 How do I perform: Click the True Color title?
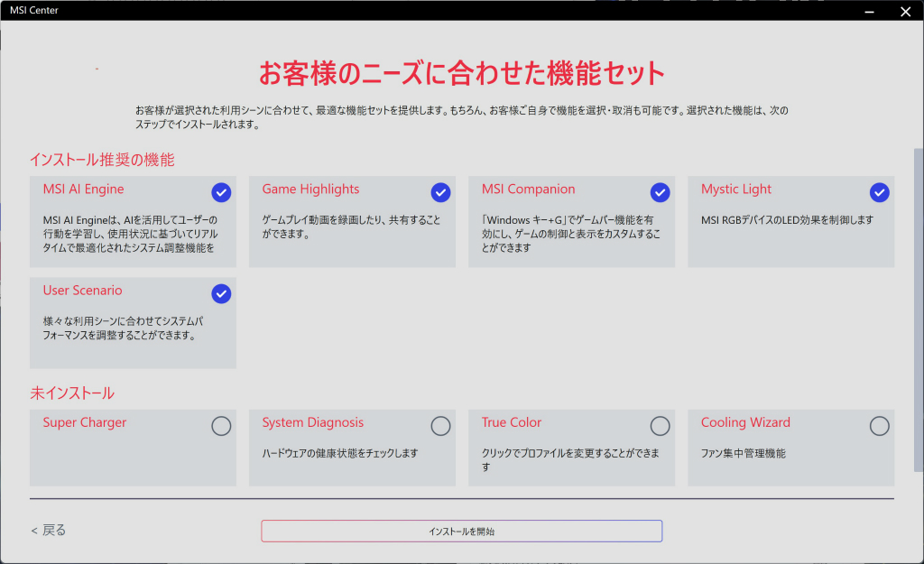(x=511, y=422)
